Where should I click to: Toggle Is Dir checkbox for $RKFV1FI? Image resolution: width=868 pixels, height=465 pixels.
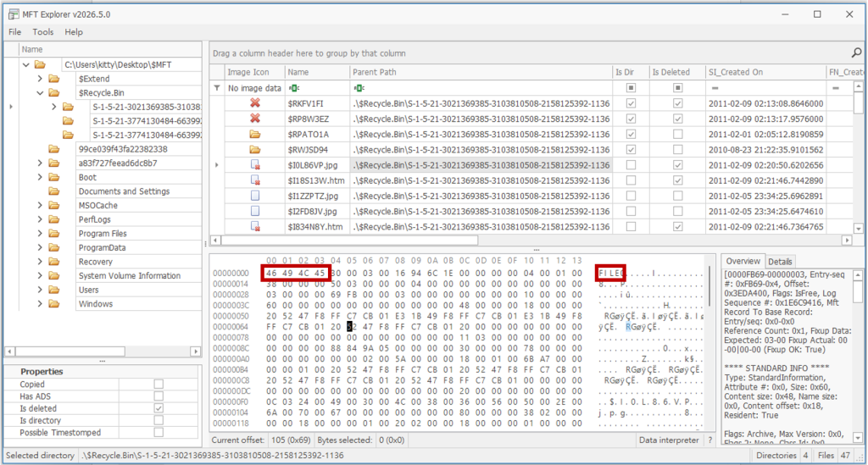631,102
